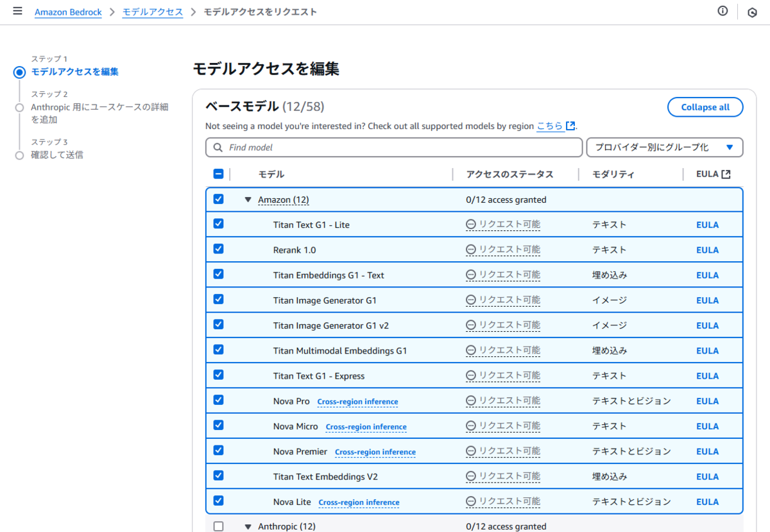Open Cross-region inference link for Nova Premier
Viewport: 770px width, 532px height.
[x=375, y=452]
